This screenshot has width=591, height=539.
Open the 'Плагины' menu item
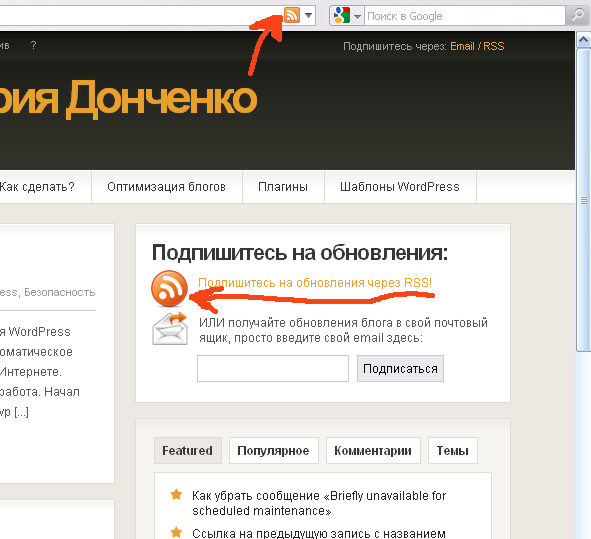(x=283, y=187)
